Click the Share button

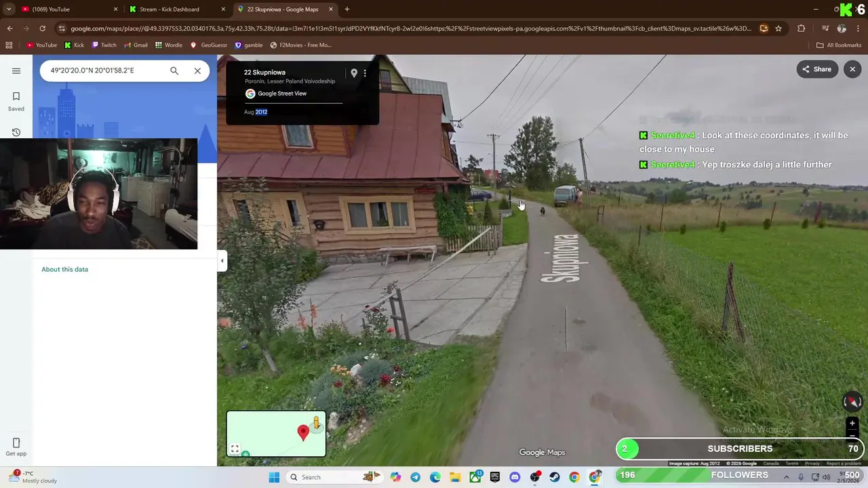(817, 69)
